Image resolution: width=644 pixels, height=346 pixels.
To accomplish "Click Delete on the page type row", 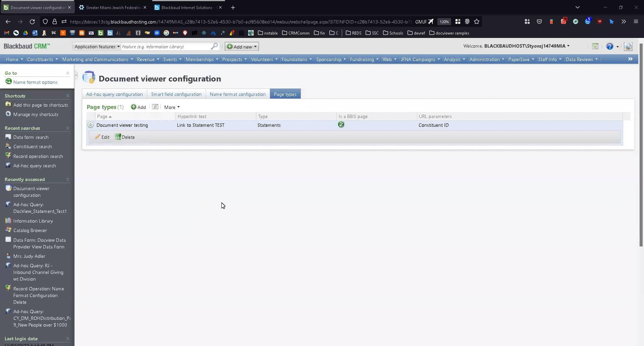I will (124, 137).
